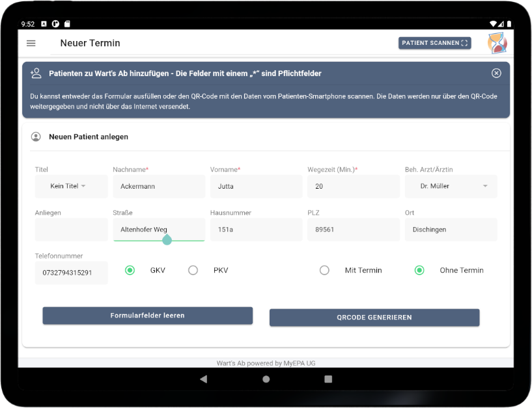
Task: Choose the Mit Termin option
Action: (x=324, y=270)
